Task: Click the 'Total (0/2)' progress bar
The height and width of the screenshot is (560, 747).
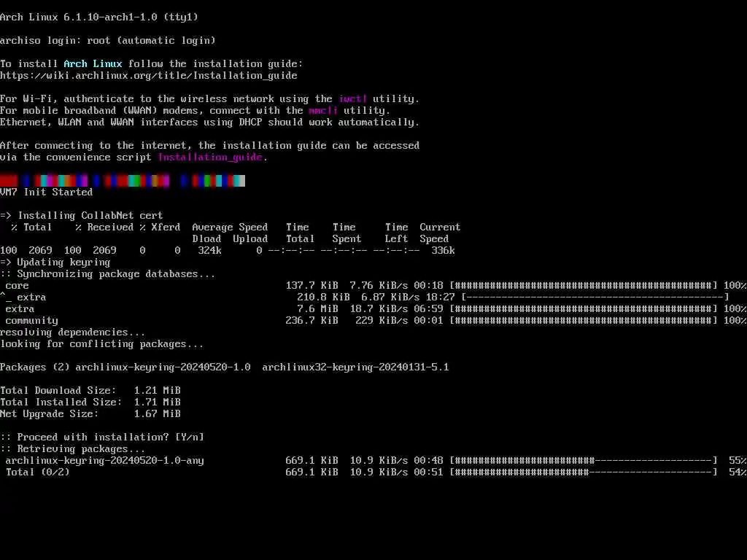Action: tap(584, 472)
